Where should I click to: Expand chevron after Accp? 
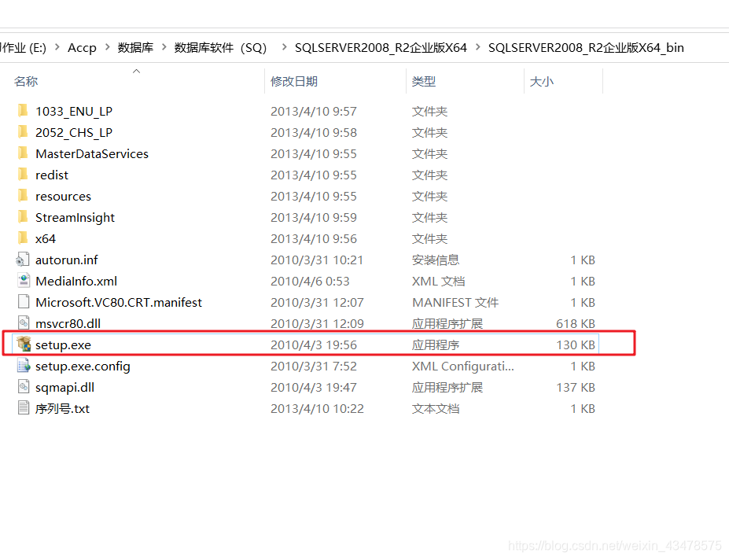(x=108, y=47)
